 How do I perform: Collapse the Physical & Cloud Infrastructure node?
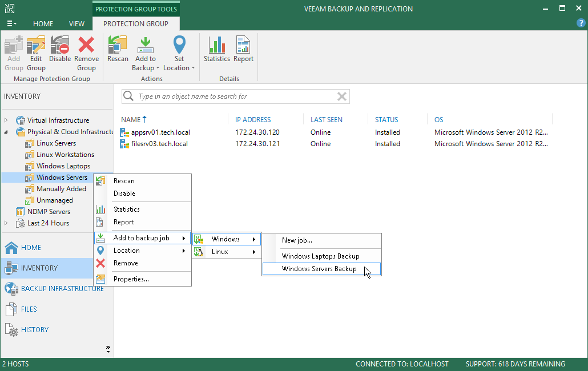[x=6, y=132]
